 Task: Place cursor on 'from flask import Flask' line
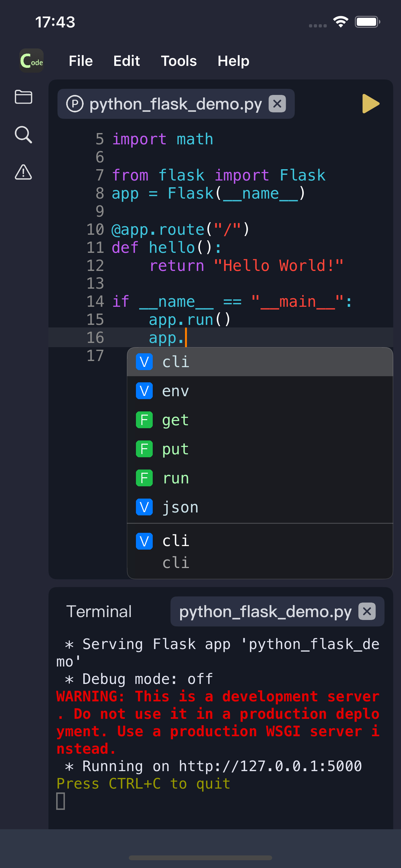[219, 175]
